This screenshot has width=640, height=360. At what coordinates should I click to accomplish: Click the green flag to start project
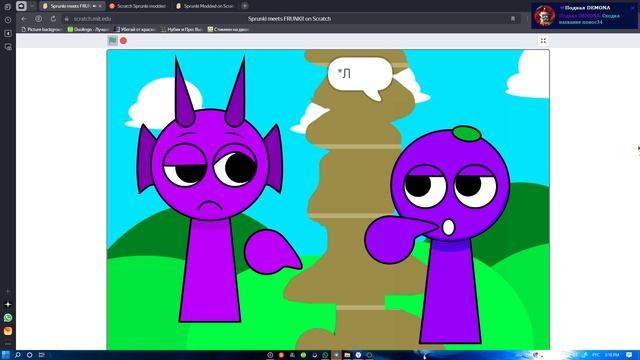click(x=113, y=40)
